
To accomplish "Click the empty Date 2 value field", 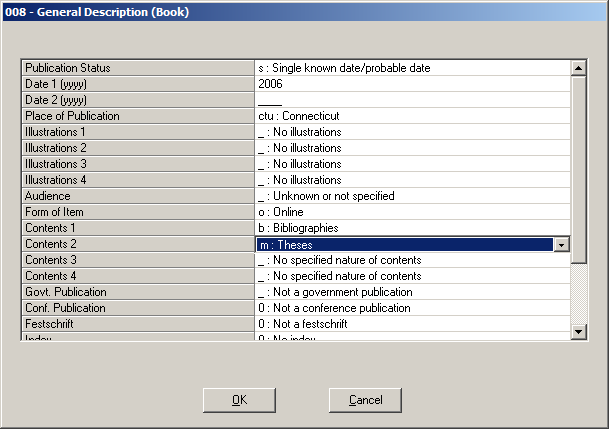I will pyautogui.click(x=410, y=100).
